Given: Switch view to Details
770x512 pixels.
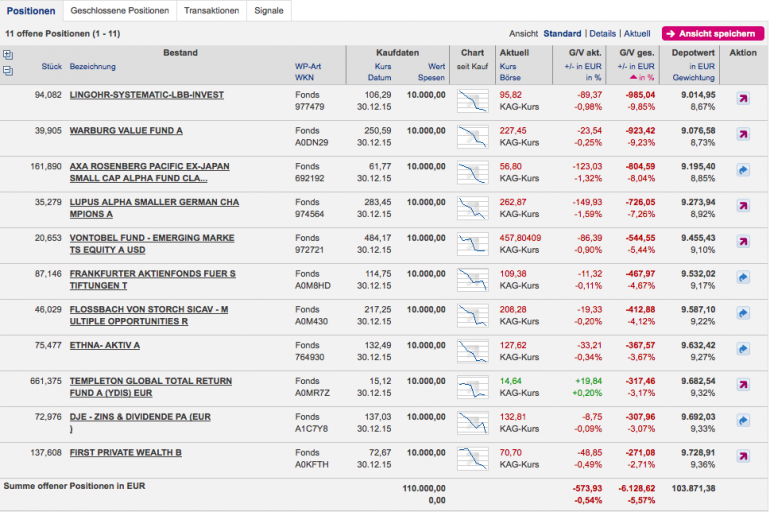Looking at the screenshot, I should point(602,33).
